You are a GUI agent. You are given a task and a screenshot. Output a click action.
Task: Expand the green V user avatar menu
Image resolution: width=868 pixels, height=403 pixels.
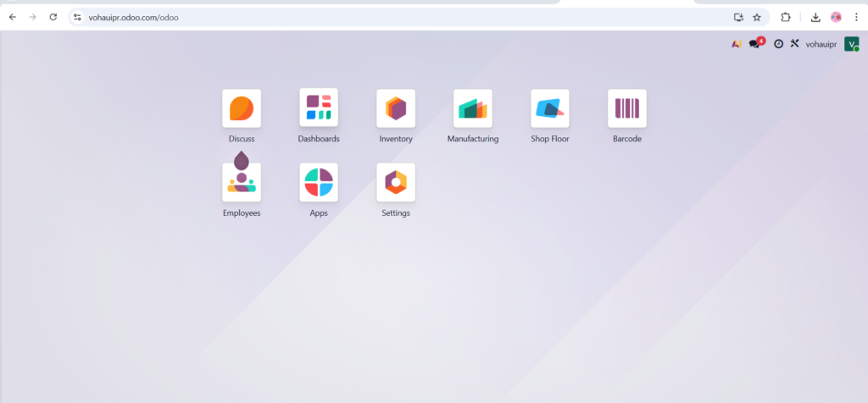click(x=851, y=44)
